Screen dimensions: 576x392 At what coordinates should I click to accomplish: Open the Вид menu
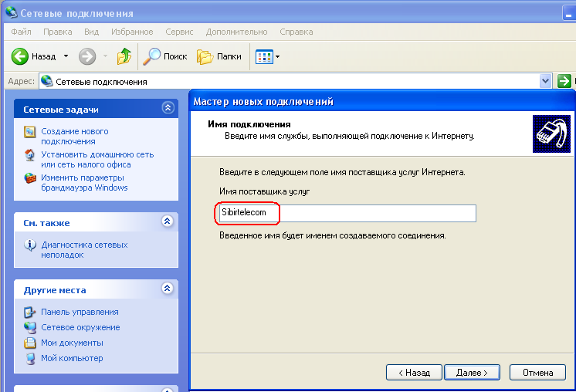91,32
